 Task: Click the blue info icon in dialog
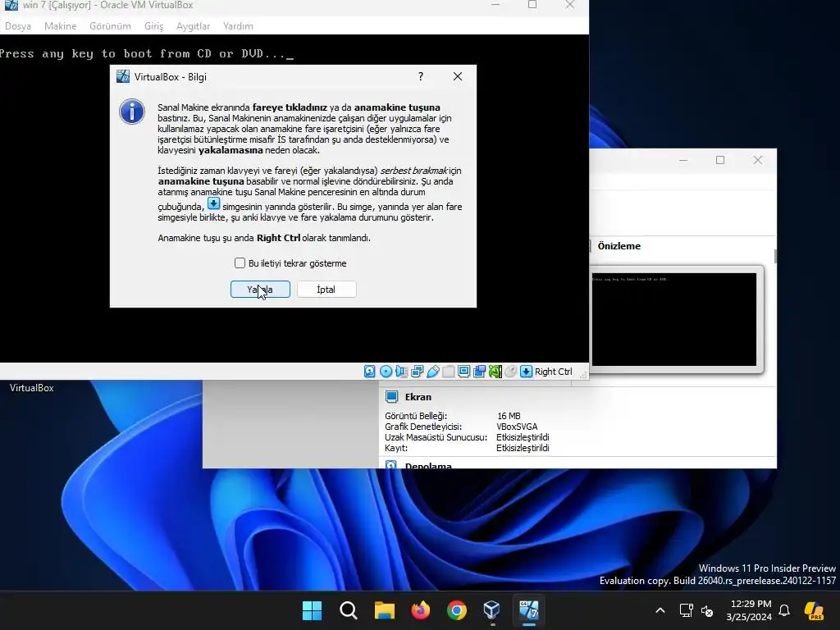pyautogui.click(x=132, y=112)
